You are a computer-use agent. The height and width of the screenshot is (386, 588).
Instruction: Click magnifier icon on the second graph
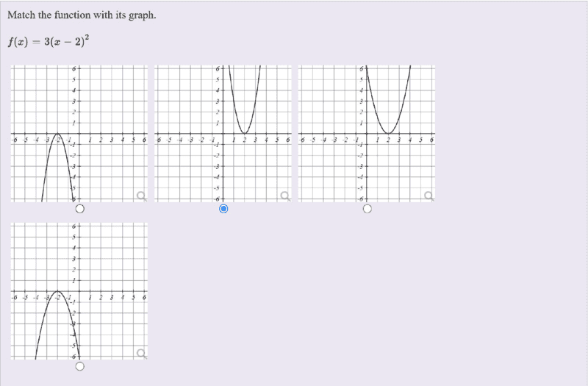pos(284,195)
